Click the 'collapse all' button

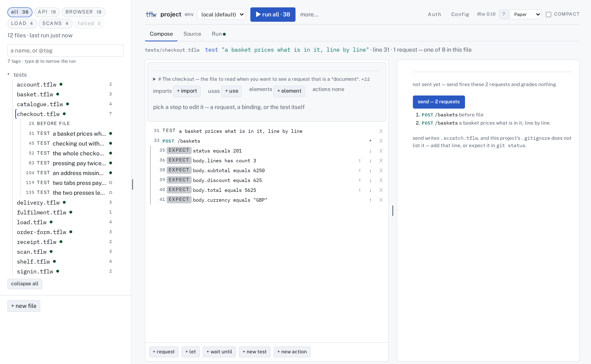click(x=25, y=284)
